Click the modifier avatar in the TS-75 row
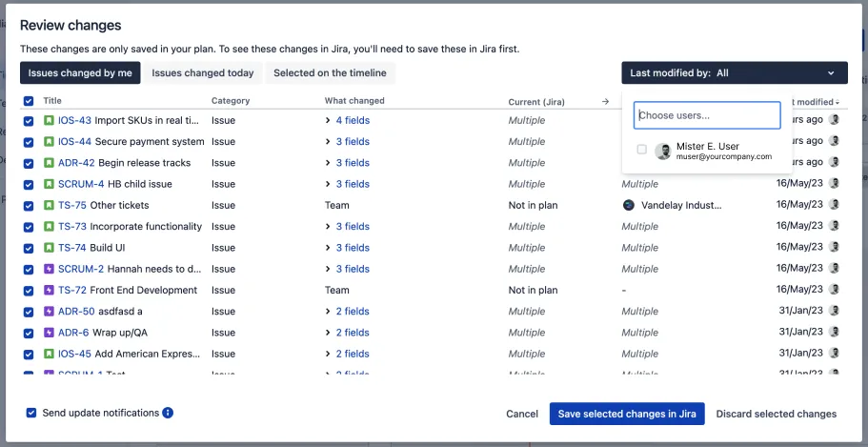 tap(834, 204)
